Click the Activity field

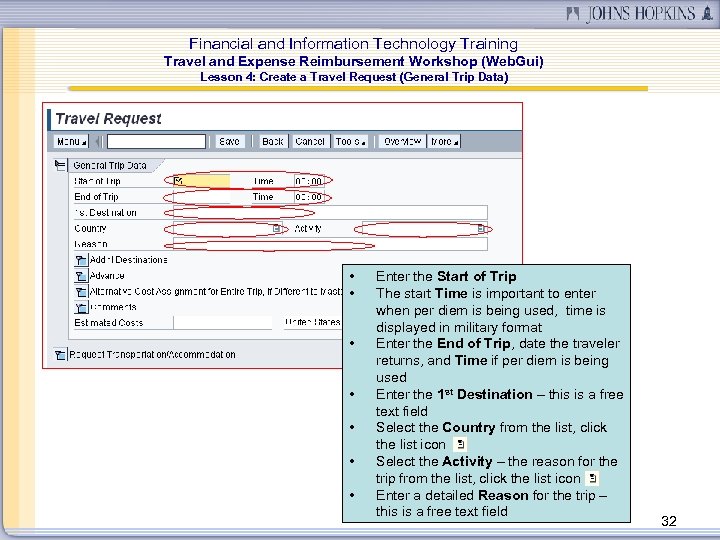click(424, 228)
